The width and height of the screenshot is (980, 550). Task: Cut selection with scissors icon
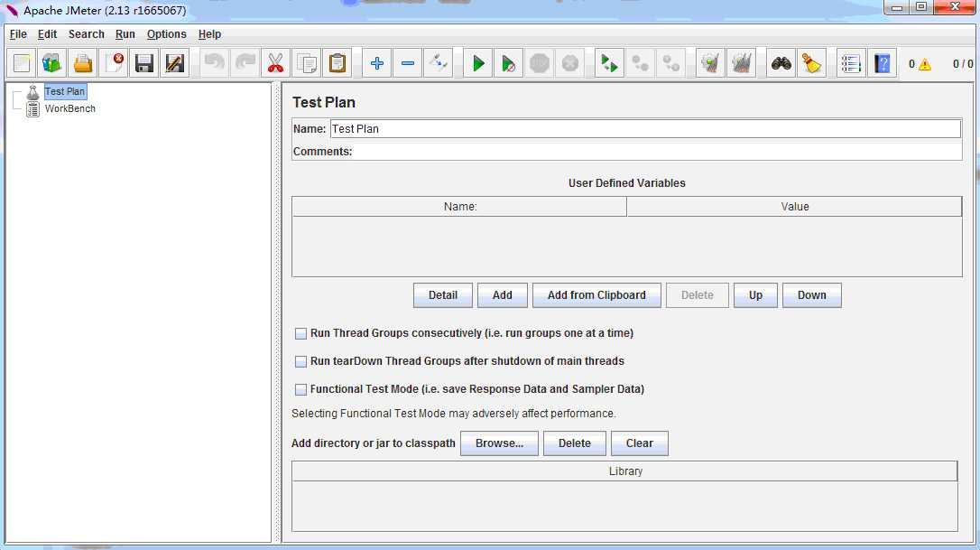275,63
